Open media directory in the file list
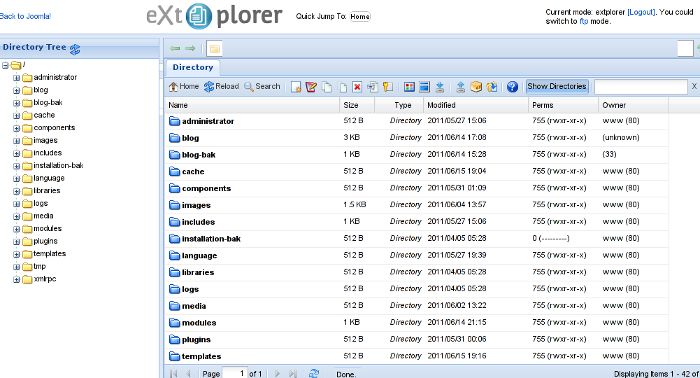Image resolution: width=700 pixels, height=378 pixels. (x=194, y=306)
